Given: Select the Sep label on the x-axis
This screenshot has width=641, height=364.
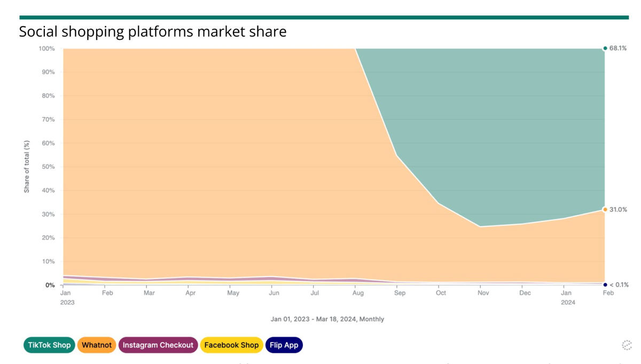Looking at the screenshot, I should click(400, 293).
